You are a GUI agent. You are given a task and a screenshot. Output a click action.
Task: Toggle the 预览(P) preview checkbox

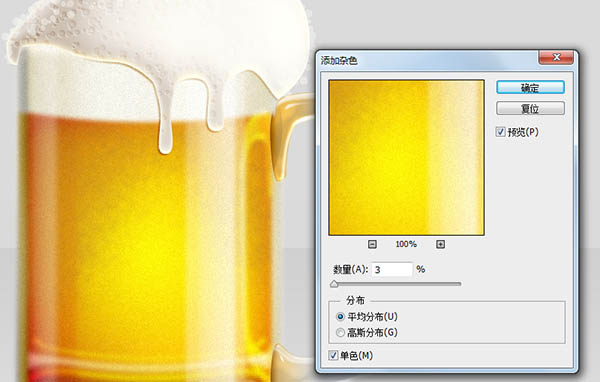[500, 132]
